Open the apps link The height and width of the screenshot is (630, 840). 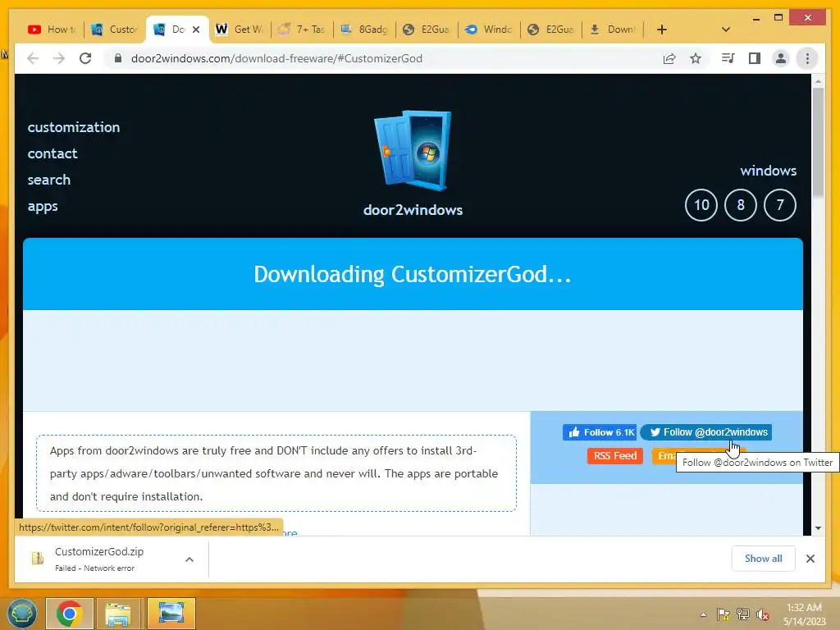point(43,206)
